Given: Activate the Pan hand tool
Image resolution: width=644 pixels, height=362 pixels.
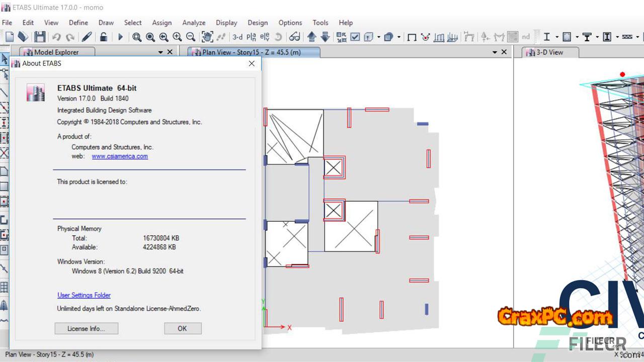Looking at the screenshot, I should (x=207, y=37).
